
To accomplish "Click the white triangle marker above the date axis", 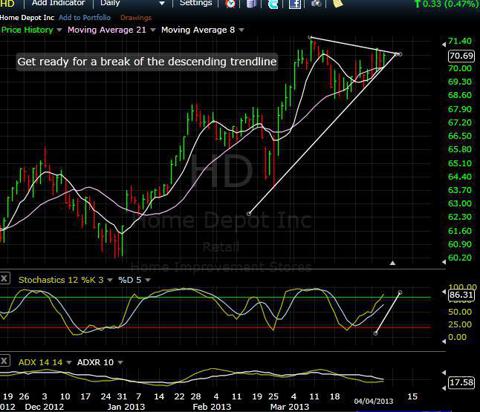I will pyautogui.click(x=393, y=263).
